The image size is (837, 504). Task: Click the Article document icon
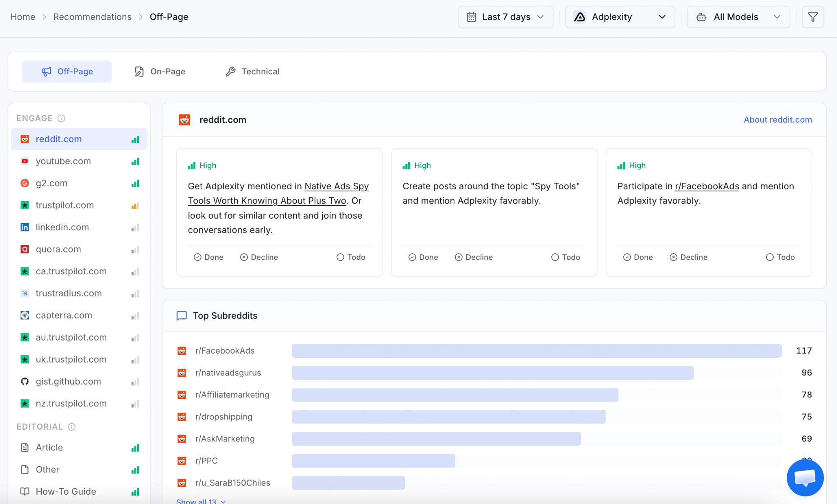(x=25, y=448)
